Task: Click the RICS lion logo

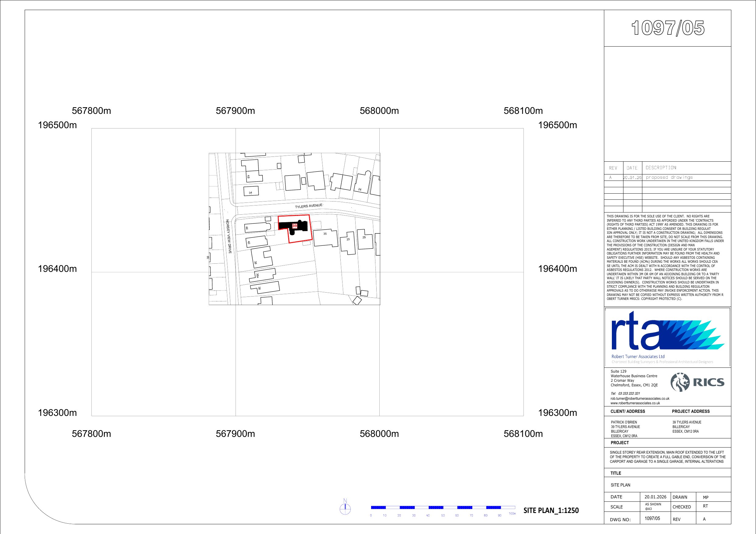Action: click(680, 382)
